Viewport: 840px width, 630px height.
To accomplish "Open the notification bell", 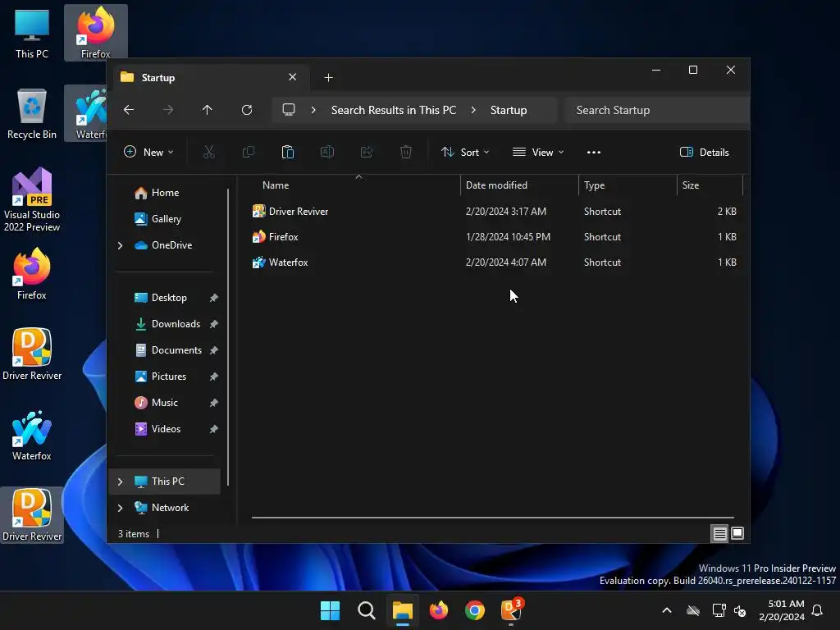I will (817, 610).
